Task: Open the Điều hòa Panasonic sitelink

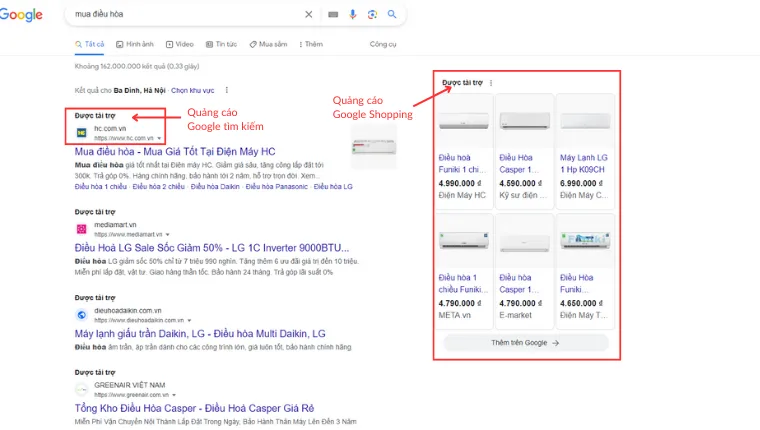Action: pos(276,187)
